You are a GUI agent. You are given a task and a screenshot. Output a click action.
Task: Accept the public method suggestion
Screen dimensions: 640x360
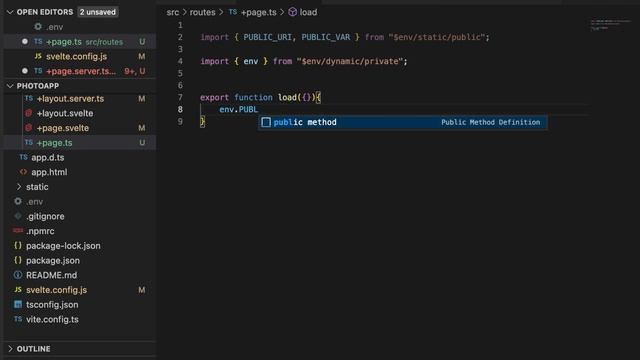coord(402,122)
